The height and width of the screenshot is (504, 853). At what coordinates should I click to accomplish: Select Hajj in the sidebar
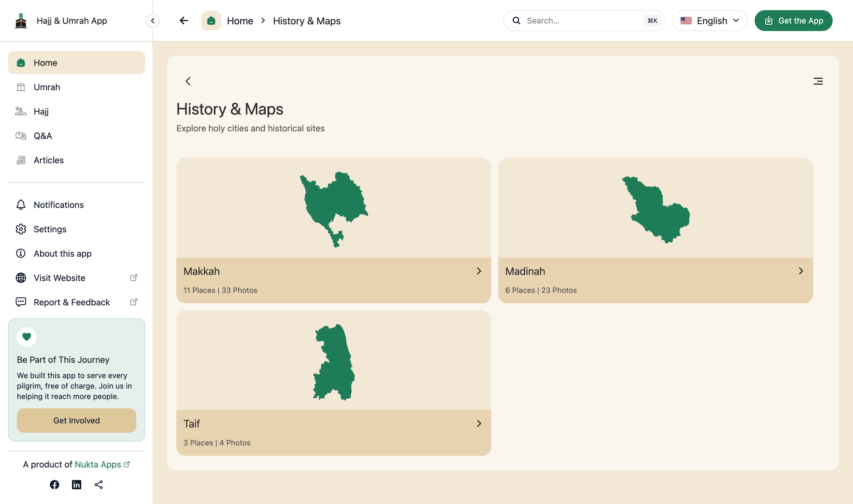coord(76,111)
